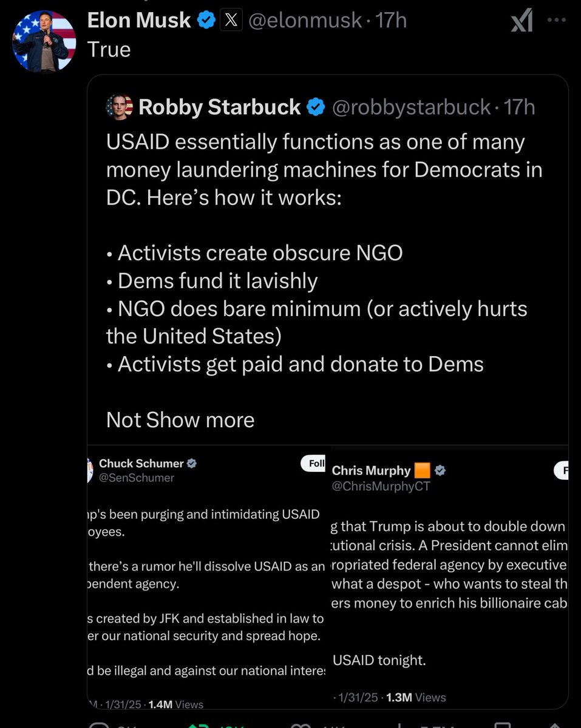Open the Chris Murphy tweet screenshot
The image size is (581, 728).
click(x=448, y=576)
